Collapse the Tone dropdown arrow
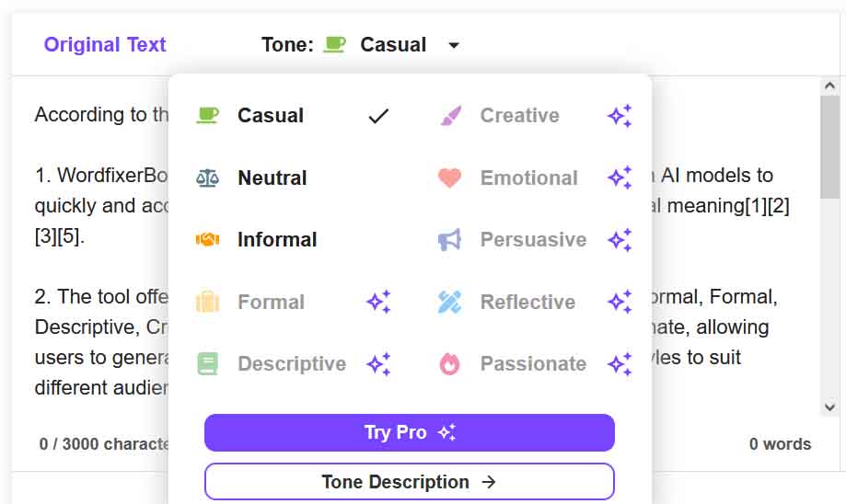Image resolution: width=846 pixels, height=504 pixels. pos(454,45)
